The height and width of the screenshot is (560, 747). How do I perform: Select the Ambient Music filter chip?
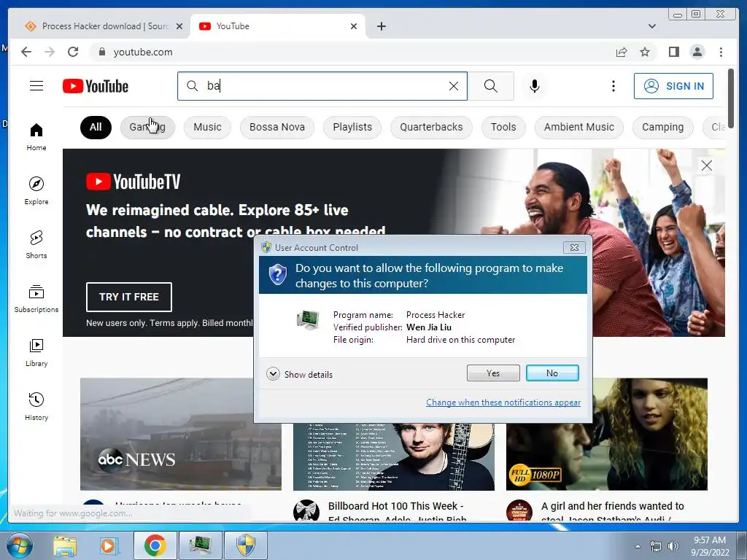578,127
